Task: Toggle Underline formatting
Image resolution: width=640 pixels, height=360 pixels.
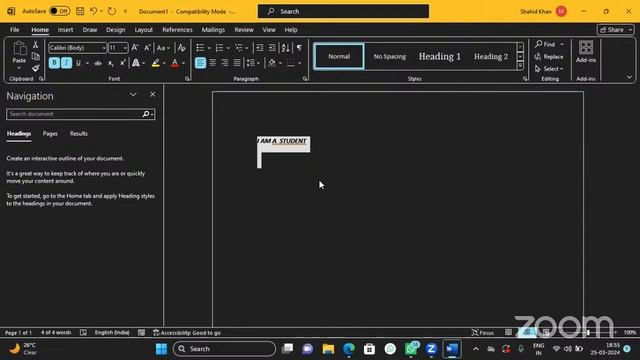Action: (x=78, y=63)
